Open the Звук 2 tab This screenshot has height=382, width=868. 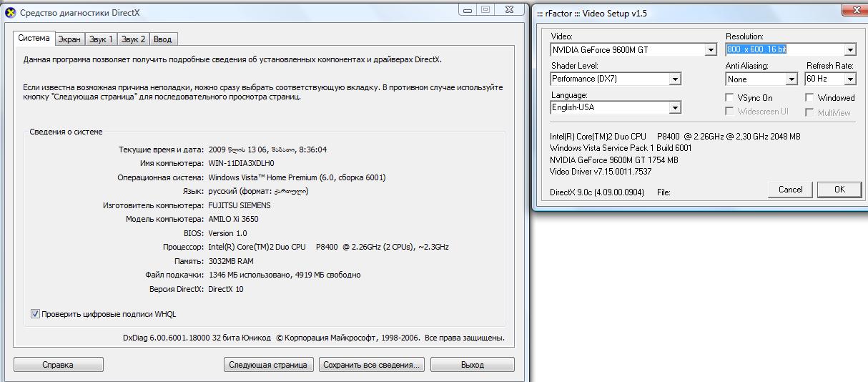[133, 39]
